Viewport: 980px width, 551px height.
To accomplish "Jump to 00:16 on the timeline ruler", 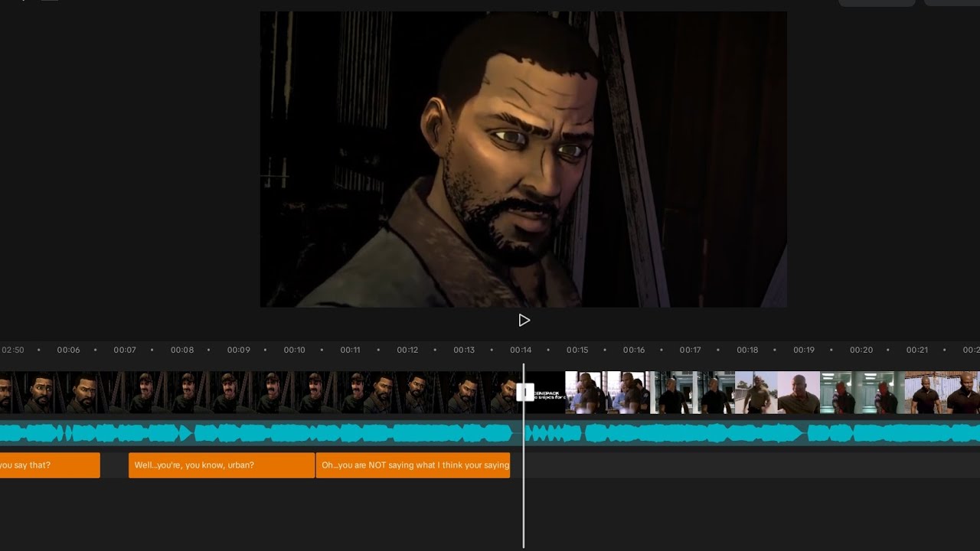I will tap(634, 350).
